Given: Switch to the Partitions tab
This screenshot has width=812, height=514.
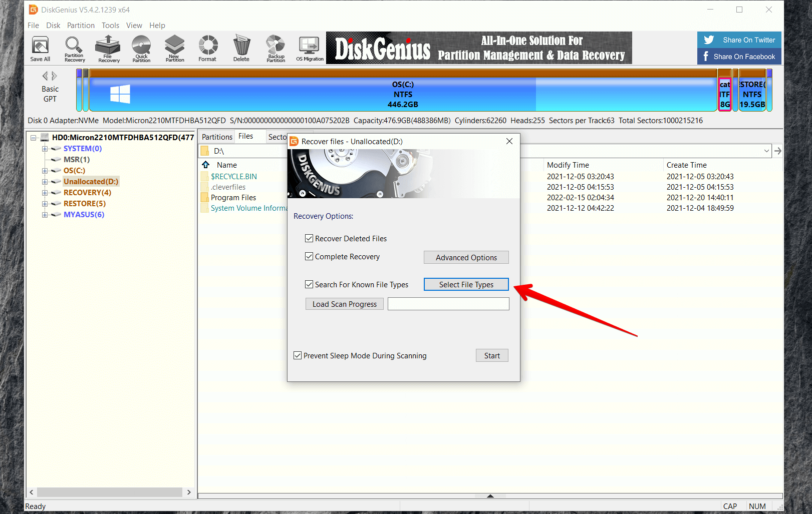Looking at the screenshot, I should click(x=217, y=137).
